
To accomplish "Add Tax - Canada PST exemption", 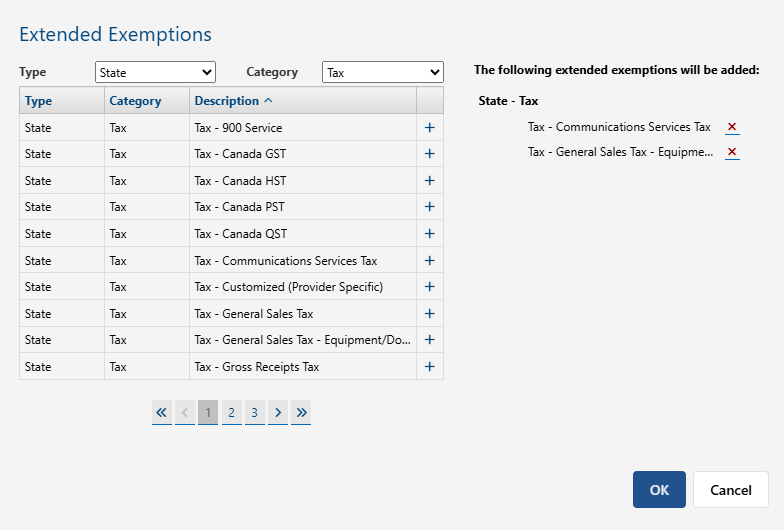I will pyautogui.click(x=430, y=206).
